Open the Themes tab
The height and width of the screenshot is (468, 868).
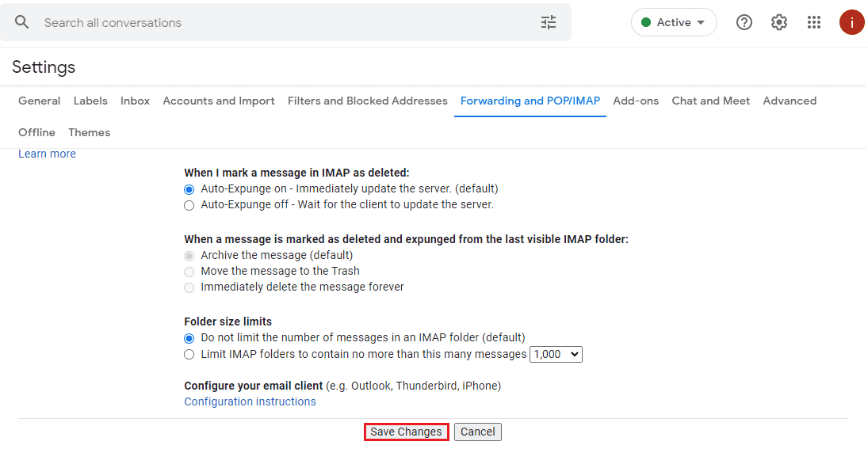89,132
